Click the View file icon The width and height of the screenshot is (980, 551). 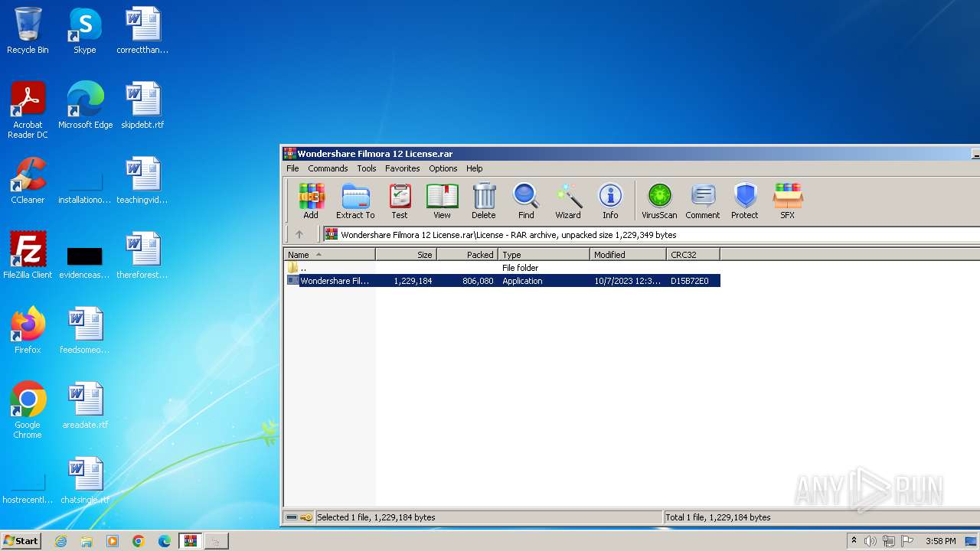tap(442, 201)
